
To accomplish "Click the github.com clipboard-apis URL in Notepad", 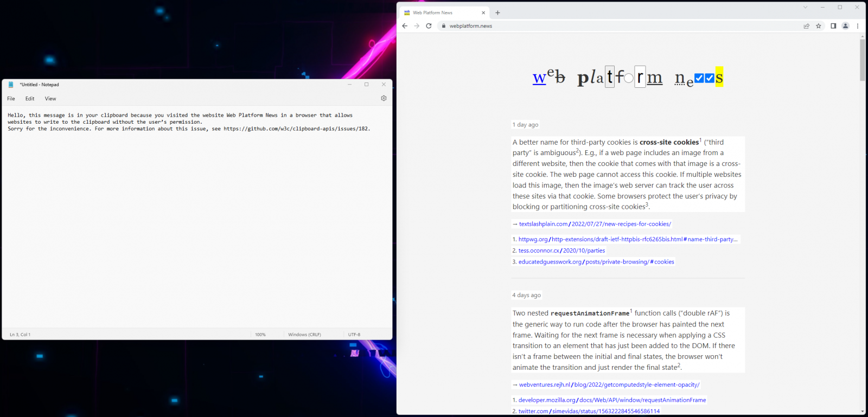I will coord(296,129).
